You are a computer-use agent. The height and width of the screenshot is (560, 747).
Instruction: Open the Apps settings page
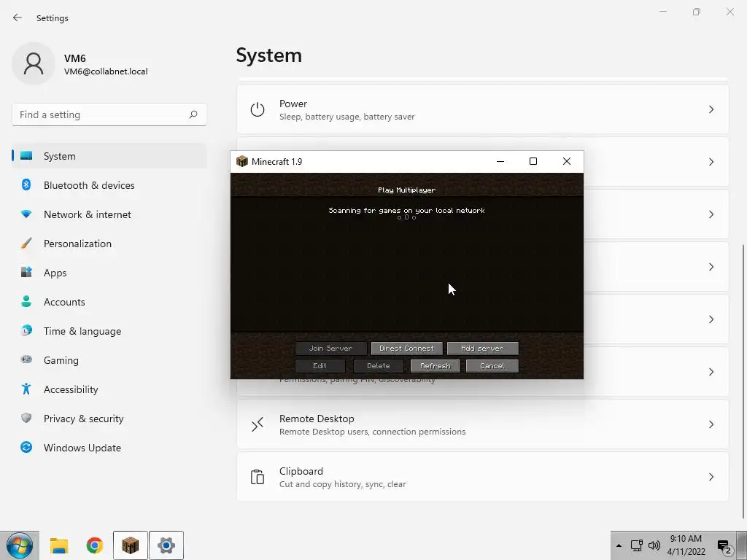(109, 273)
